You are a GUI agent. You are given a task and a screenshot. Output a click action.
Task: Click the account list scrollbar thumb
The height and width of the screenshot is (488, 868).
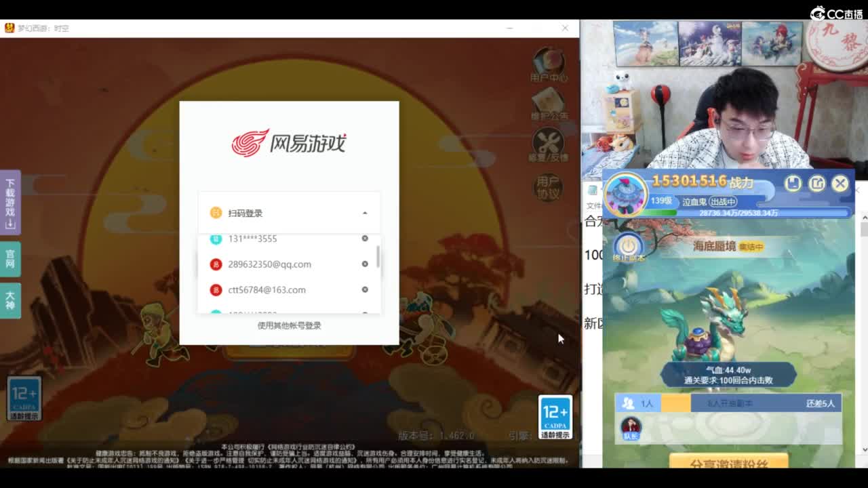point(378,257)
